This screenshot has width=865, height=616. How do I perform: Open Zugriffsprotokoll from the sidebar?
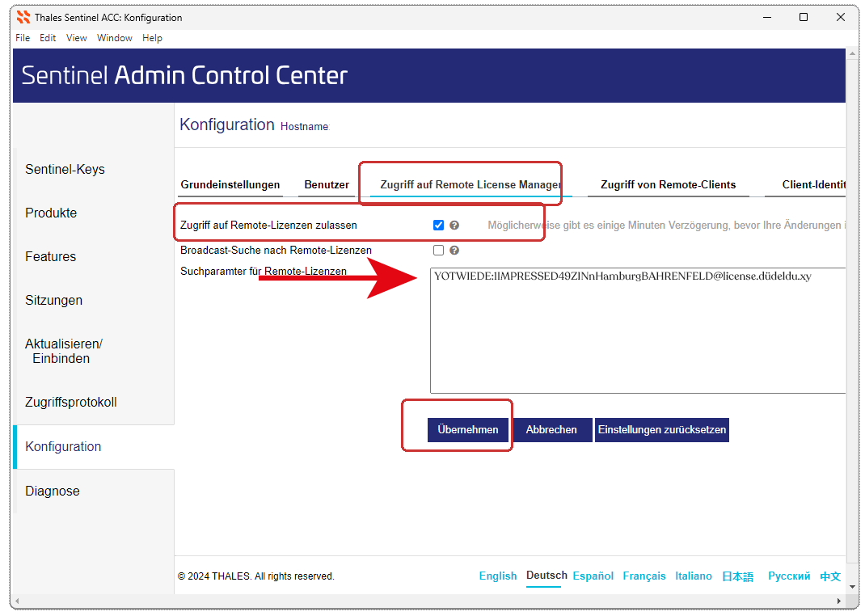coord(71,403)
